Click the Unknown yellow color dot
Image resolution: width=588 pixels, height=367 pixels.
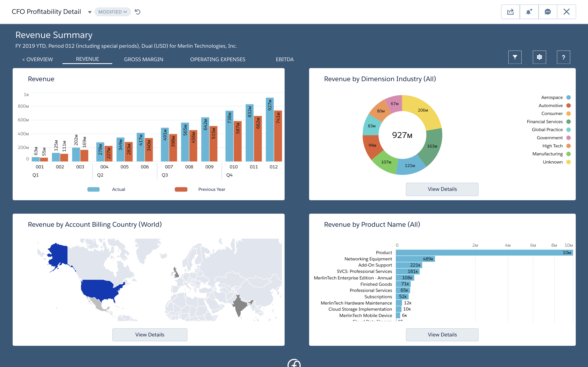[568, 162]
